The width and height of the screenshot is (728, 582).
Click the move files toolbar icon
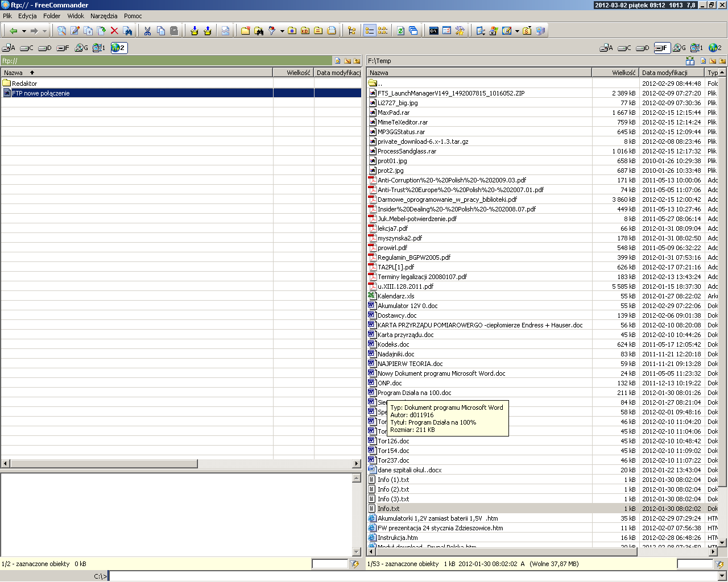coord(101,31)
